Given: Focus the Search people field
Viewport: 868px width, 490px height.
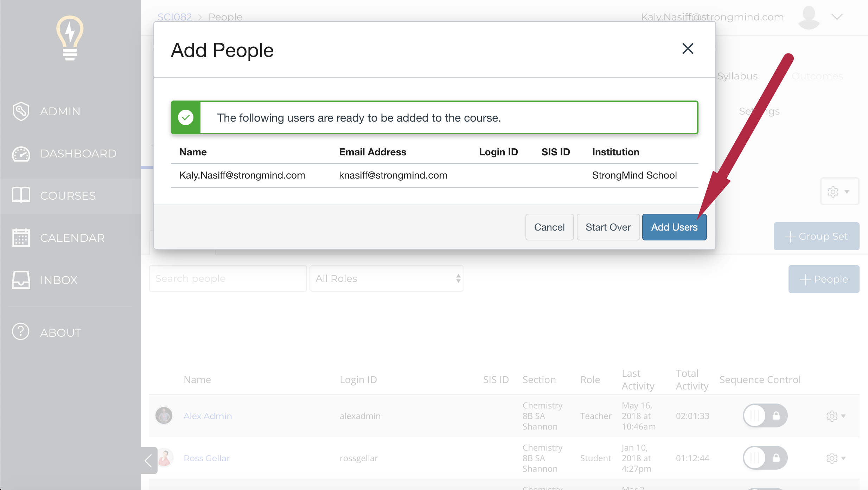Looking at the screenshot, I should point(228,278).
